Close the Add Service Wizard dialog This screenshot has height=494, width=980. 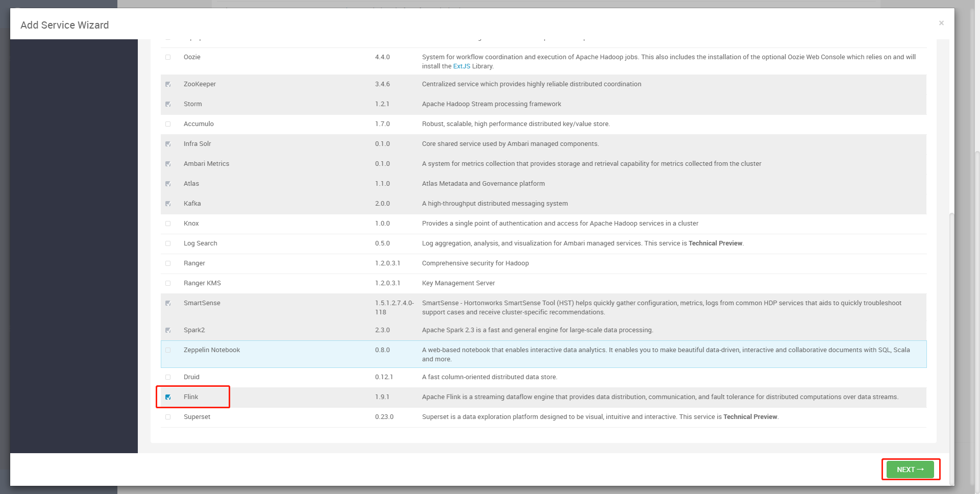point(941,23)
